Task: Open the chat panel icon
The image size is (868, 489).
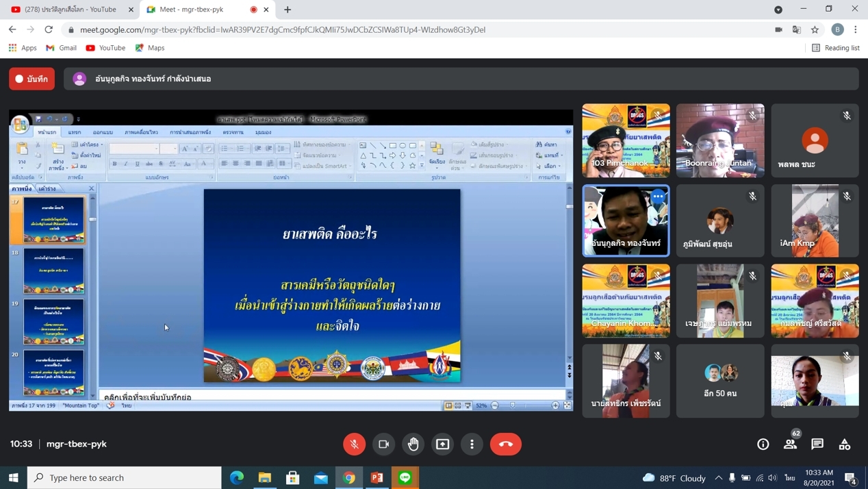Action: pyautogui.click(x=817, y=444)
